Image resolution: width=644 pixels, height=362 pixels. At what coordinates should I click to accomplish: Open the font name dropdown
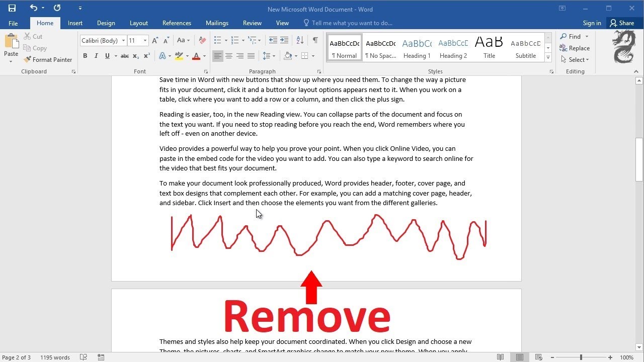pos(123,40)
